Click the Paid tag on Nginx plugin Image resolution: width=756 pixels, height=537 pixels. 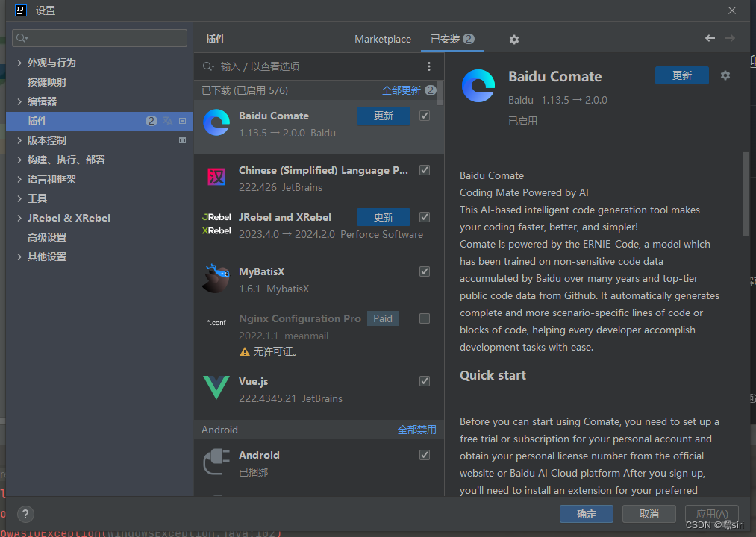coord(382,318)
